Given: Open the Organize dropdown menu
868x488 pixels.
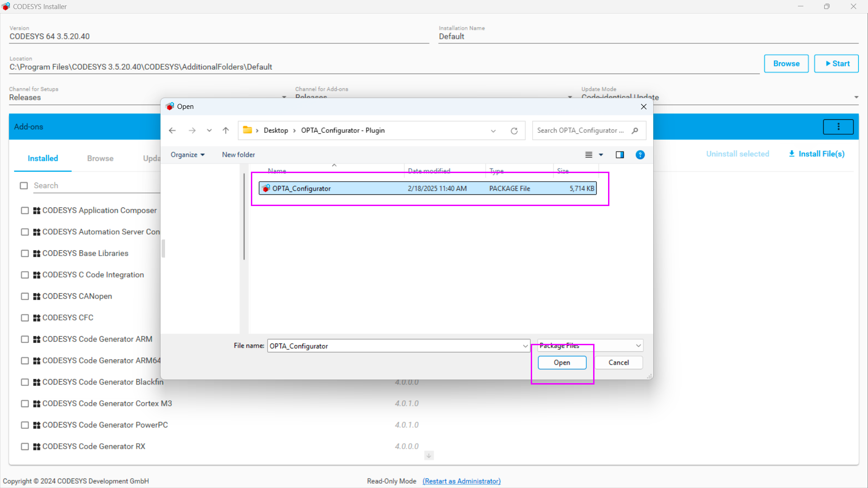Looking at the screenshot, I should [x=188, y=155].
